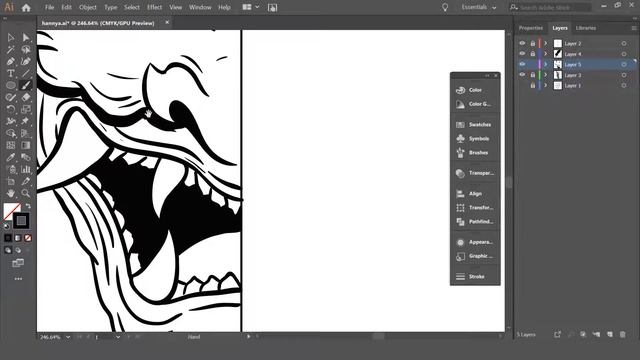
Task: Unlock Layer 3 via lock icon
Action: click(533, 75)
